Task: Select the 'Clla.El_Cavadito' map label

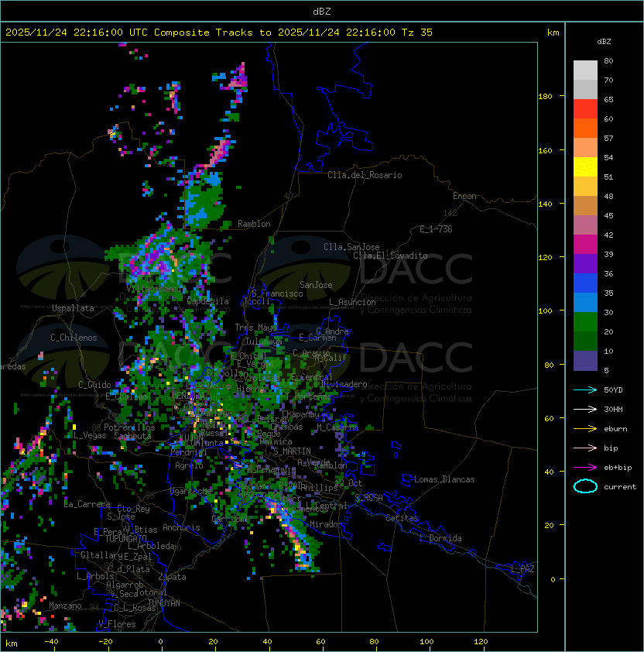Action: [390, 256]
